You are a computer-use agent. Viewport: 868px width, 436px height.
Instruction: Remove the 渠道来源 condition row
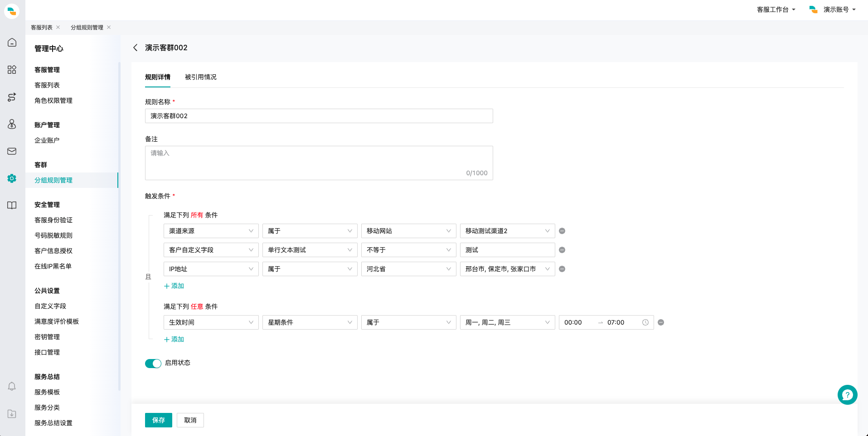coord(562,231)
